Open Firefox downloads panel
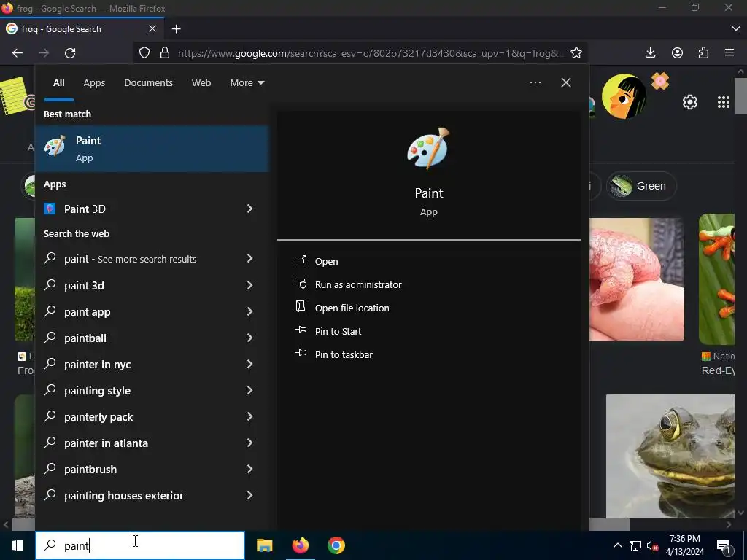The image size is (747, 560). pyautogui.click(x=650, y=52)
